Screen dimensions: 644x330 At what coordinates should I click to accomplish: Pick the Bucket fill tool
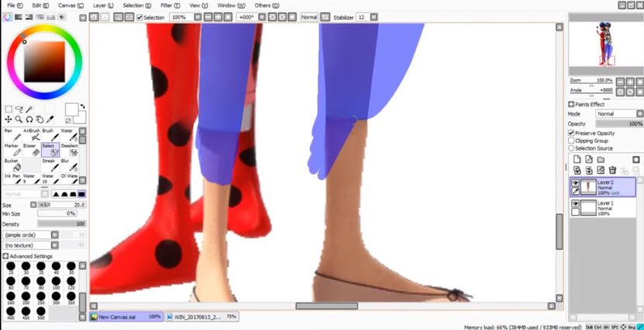click(x=12, y=165)
